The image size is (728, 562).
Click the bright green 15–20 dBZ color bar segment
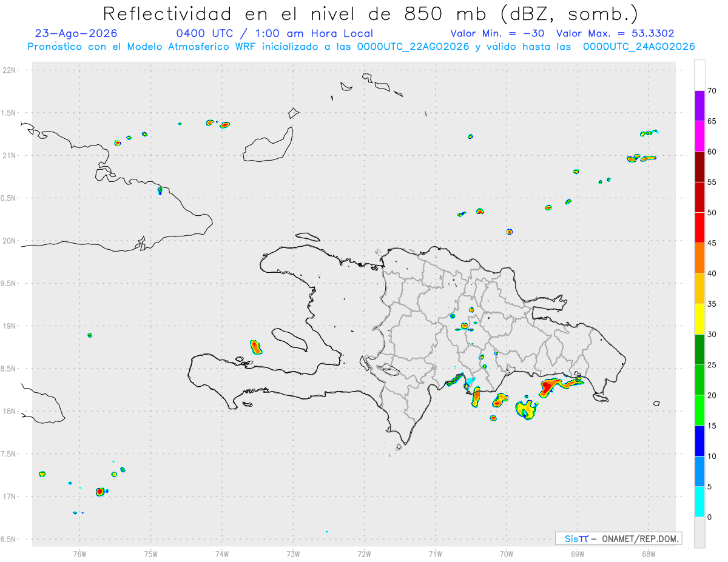tap(699, 410)
